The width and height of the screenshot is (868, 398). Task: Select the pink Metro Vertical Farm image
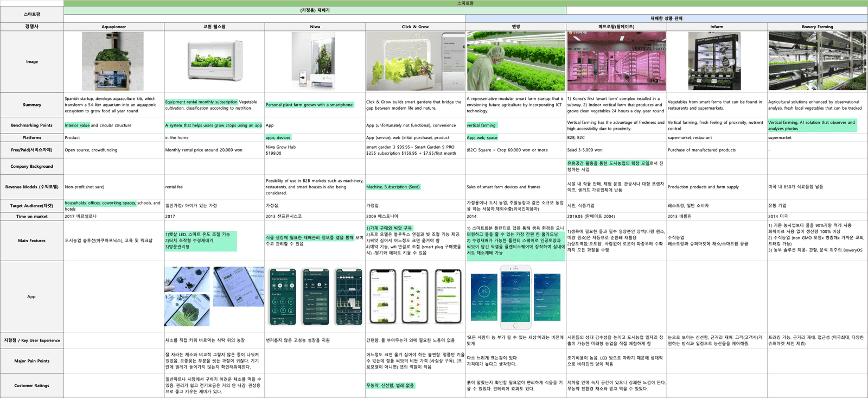tap(616, 61)
